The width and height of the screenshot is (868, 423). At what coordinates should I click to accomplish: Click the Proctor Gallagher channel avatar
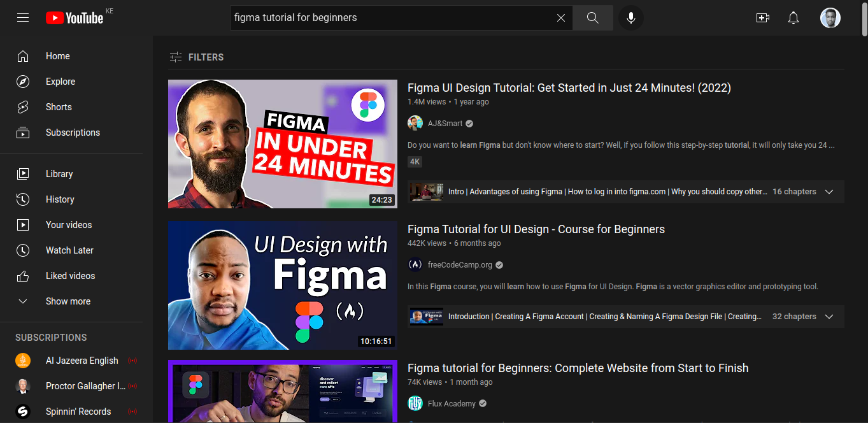point(23,386)
